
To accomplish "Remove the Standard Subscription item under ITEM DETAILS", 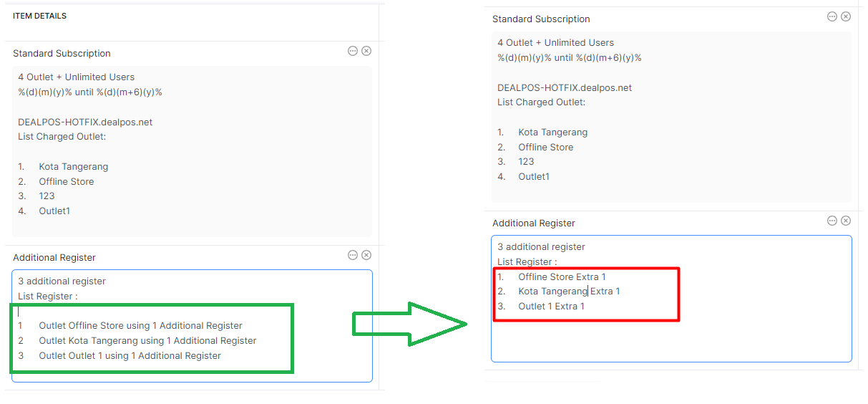I will click(x=366, y=51).
